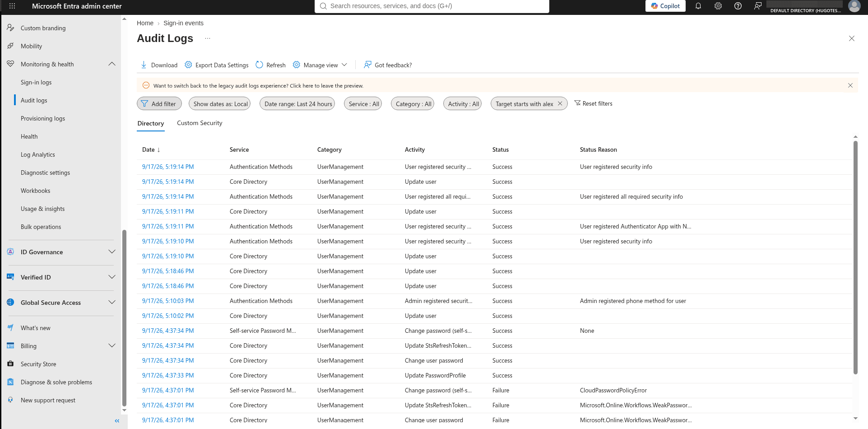The width and height of the screenshot is (868, 429).
Task: Remove the Target starts with alex filter
Action: [560, 103]
